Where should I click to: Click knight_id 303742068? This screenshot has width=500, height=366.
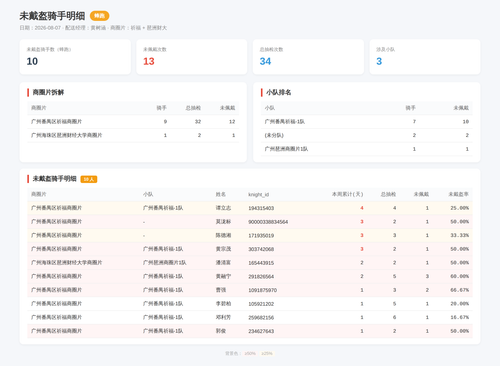point(261,249)
